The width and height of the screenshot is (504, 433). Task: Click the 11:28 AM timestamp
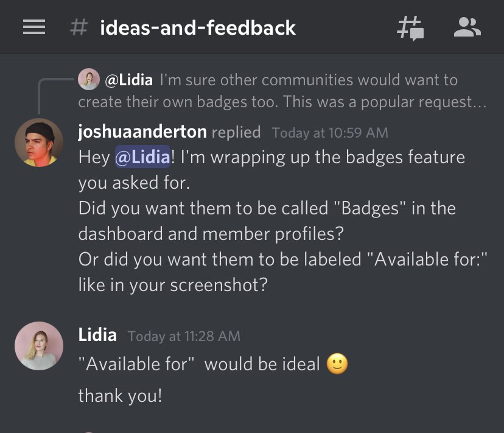(184, 336)
